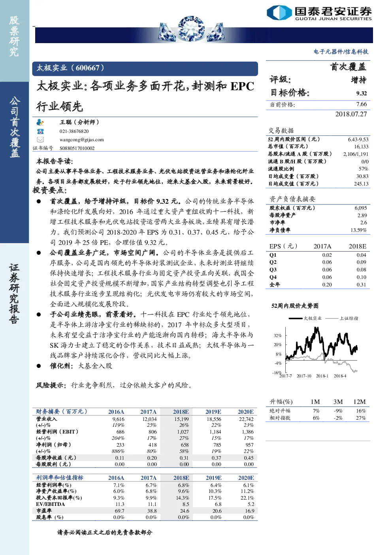The image size is (392, 555).
Task: Select rating value 增持
Action: [x=359, y=80]
